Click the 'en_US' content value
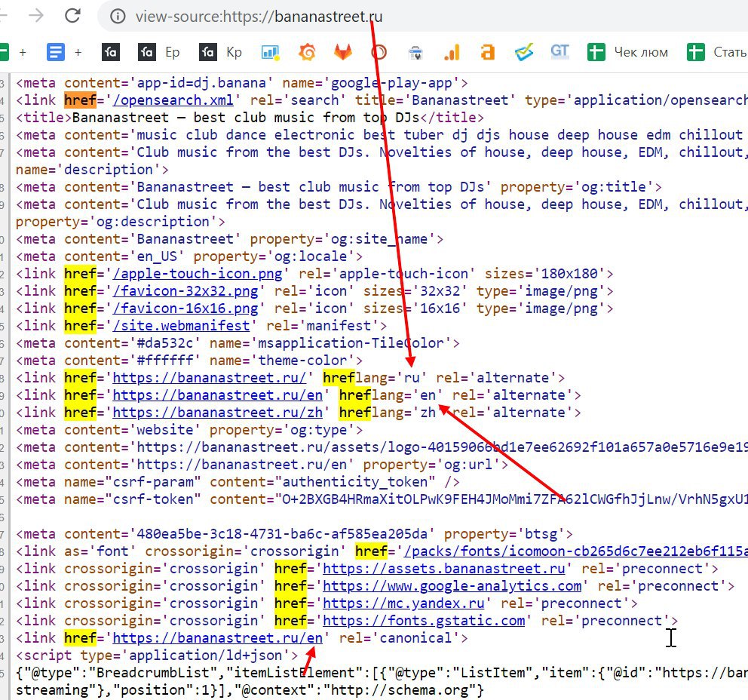The width and height of the screenshot is (748, 700). pos(157,256)
